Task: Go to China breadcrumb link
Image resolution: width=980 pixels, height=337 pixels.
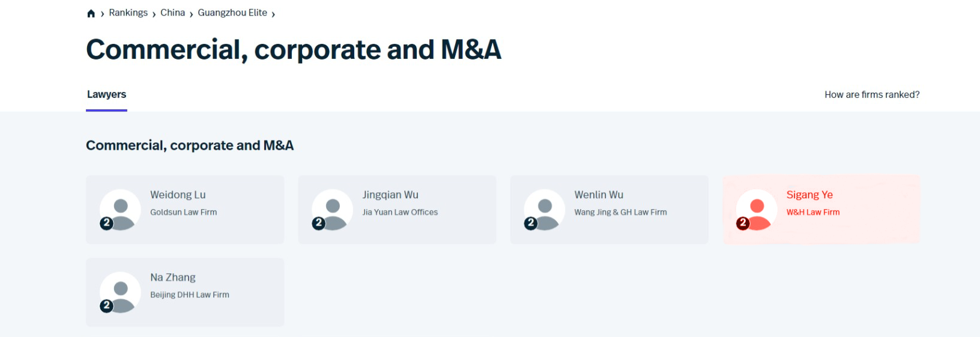Action: point(172,13)
